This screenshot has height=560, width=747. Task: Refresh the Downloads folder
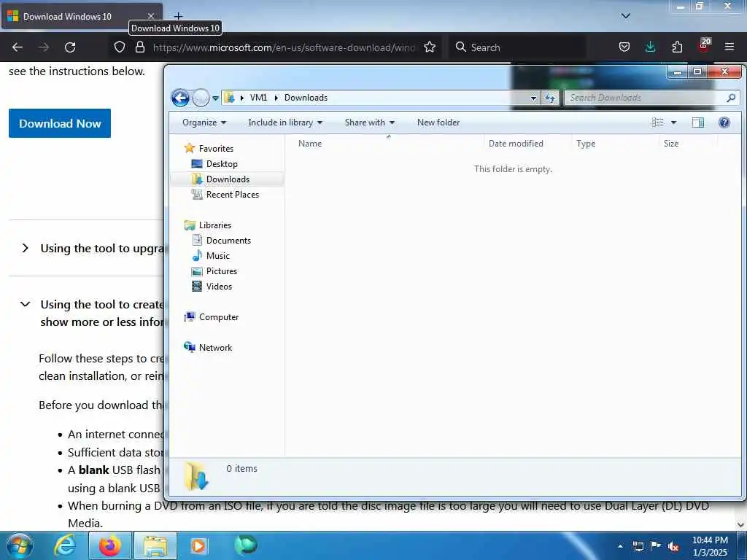click(x=550, y=98)
